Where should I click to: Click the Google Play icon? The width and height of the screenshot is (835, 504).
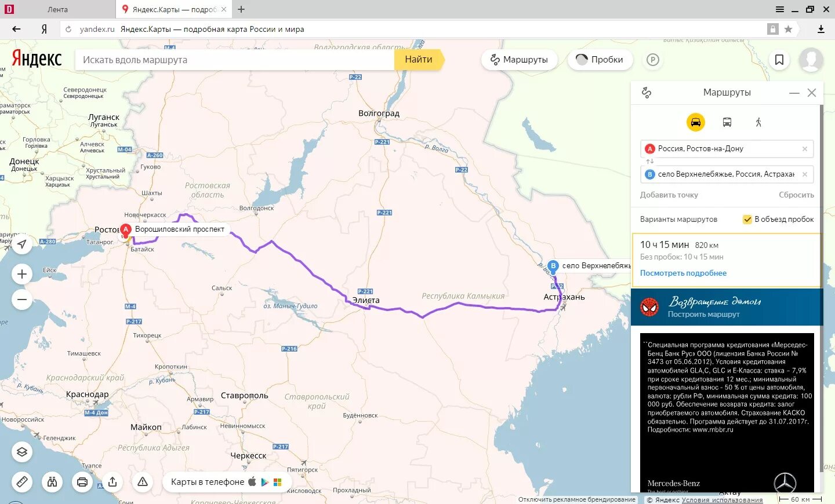[265, 482]
